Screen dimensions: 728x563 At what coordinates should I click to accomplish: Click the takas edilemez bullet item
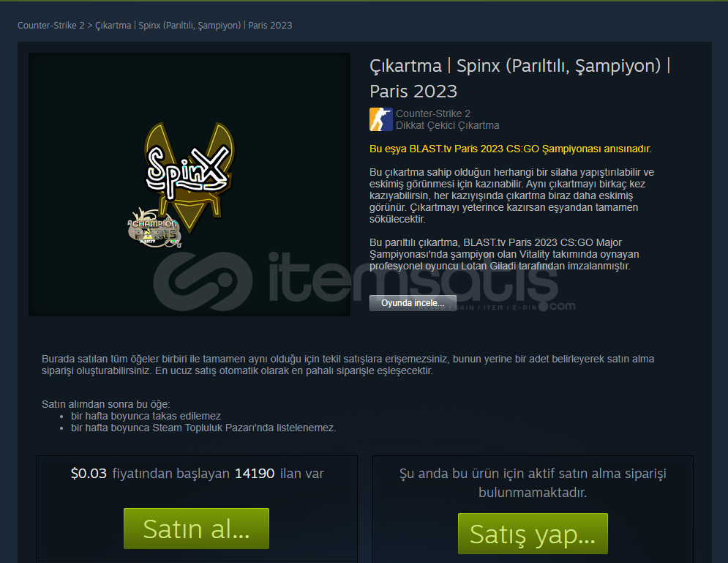(146, 416)
